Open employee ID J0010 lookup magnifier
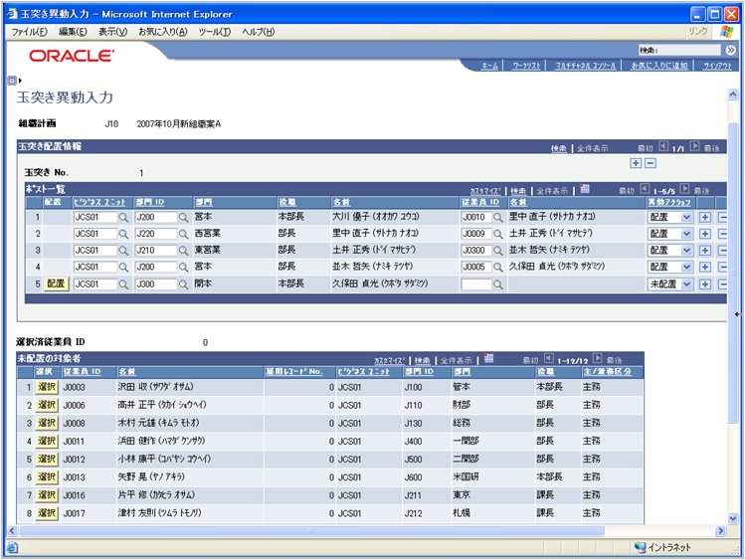 498,218
